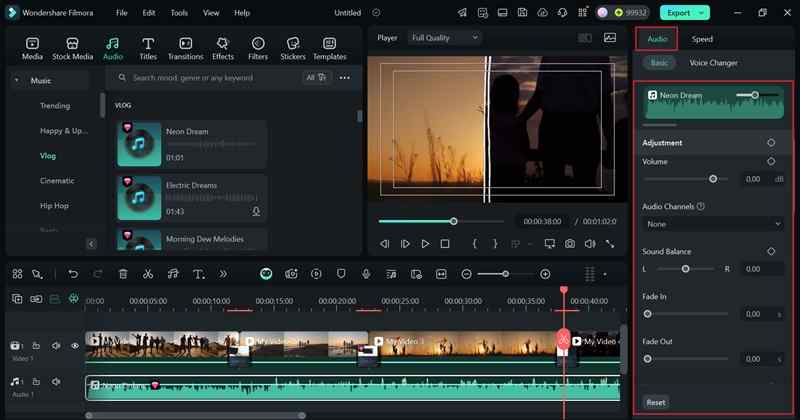Click the Play button in player
This screenshot has width=800, height=420.
425,244
